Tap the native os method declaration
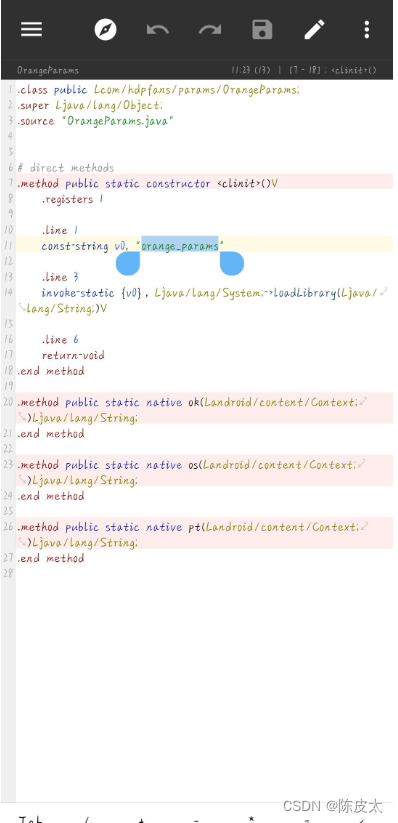The width and height of the screenshot is (398, 823). pos(186,465)
